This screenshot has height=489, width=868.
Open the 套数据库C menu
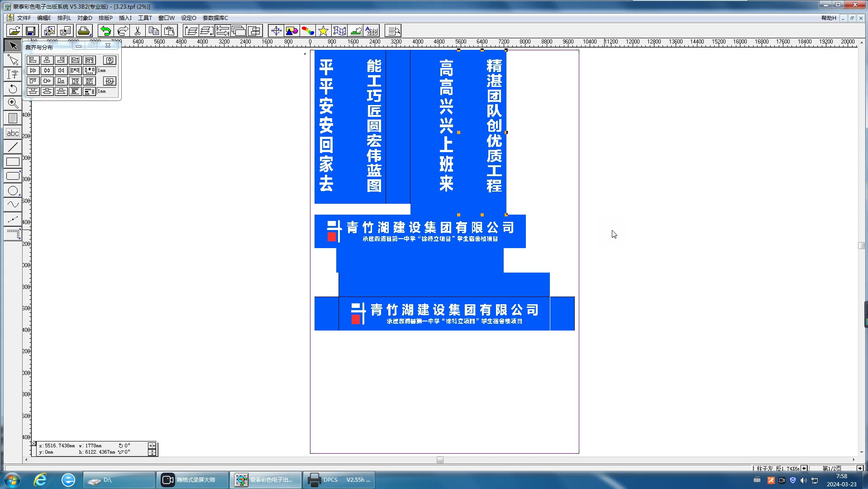coord(215,18)
